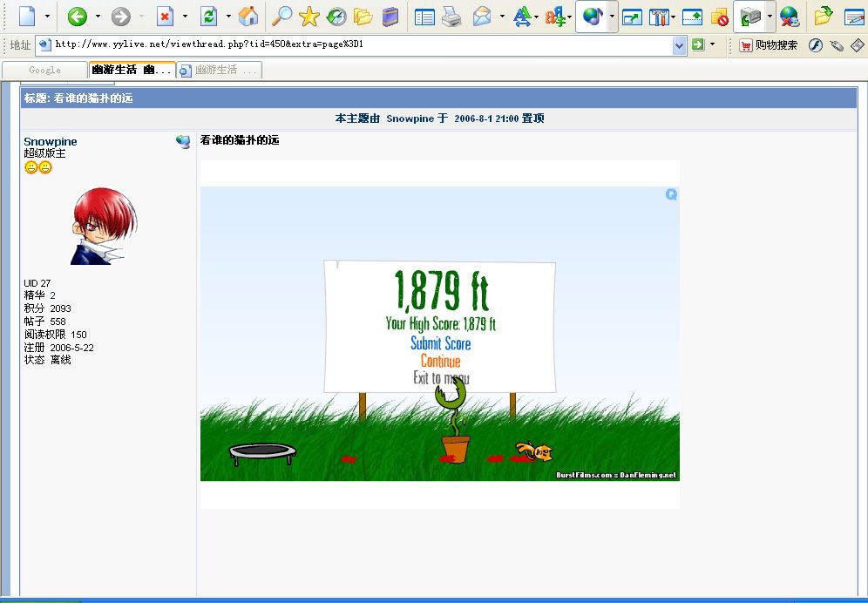Open the refresh dropdown arrow
868x603 pixels.
pos(228,16)
